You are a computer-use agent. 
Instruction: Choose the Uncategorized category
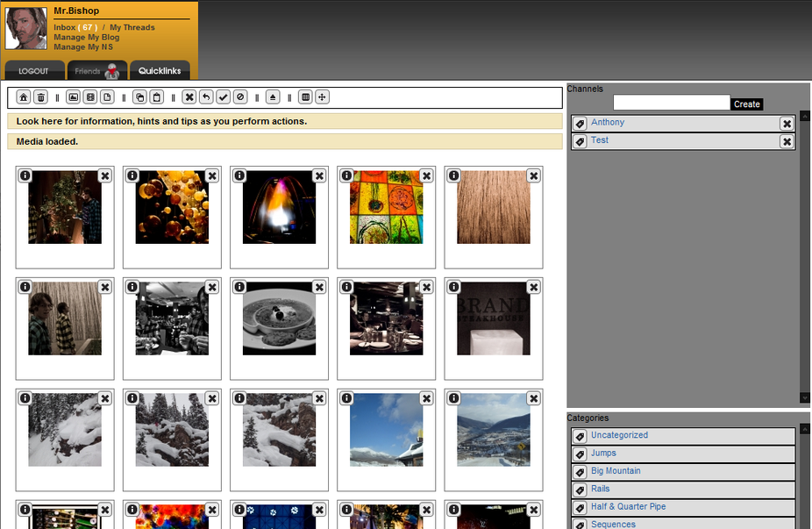point(619,435)
